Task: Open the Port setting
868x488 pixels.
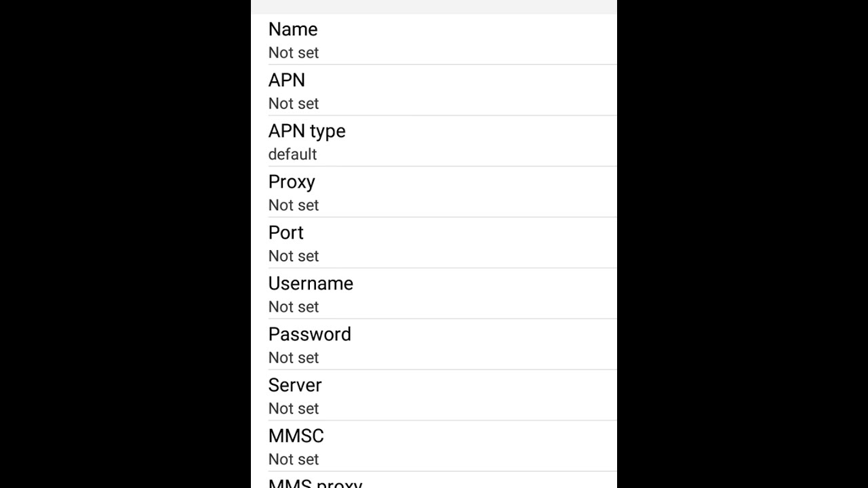Action: tap(285, 232)
